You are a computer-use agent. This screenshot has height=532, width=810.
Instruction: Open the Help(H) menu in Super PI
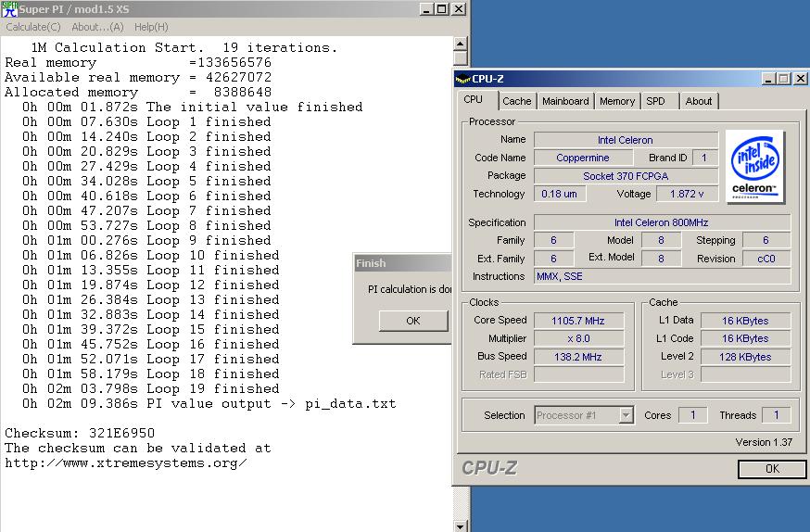point(151,27)
